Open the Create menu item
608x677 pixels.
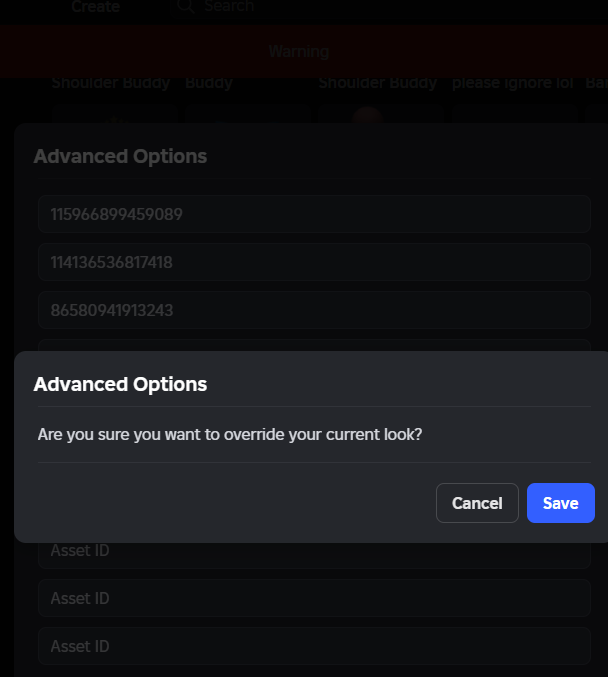click(x=95, y=6)
